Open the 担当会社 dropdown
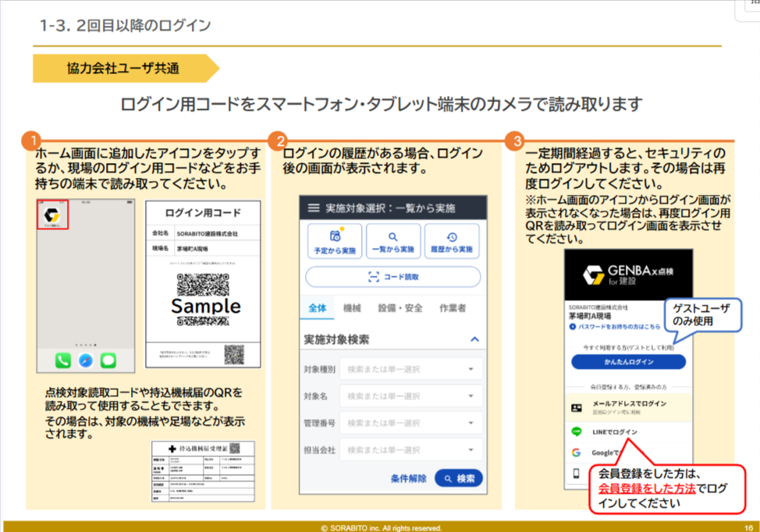 click(x=410, y=450)
